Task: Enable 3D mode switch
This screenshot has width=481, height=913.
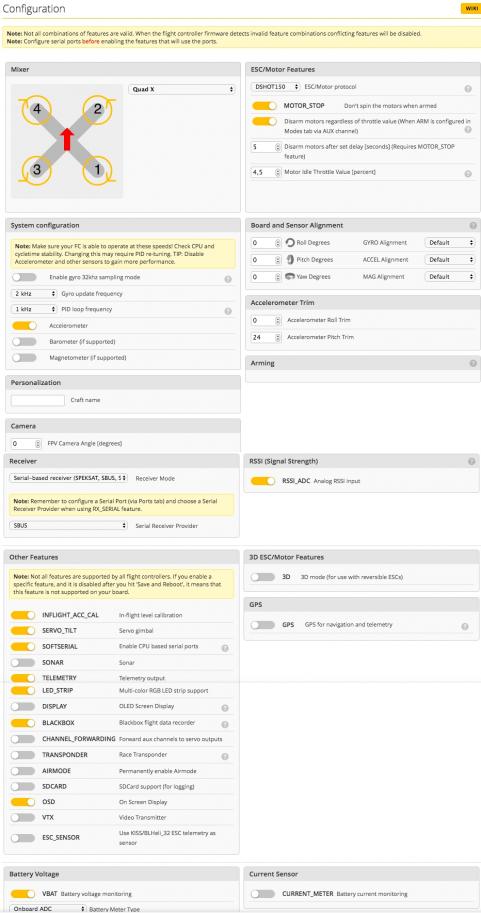Action: pos(263,577)
